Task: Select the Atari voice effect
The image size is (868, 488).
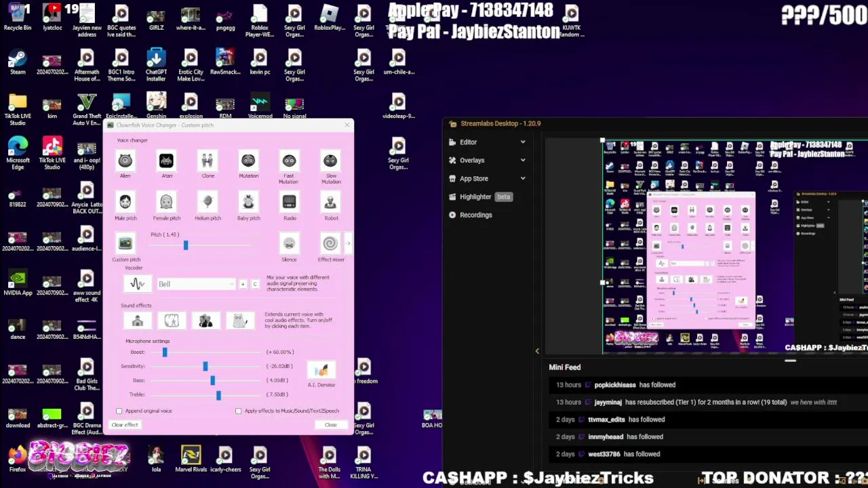Action: point(166,161)
